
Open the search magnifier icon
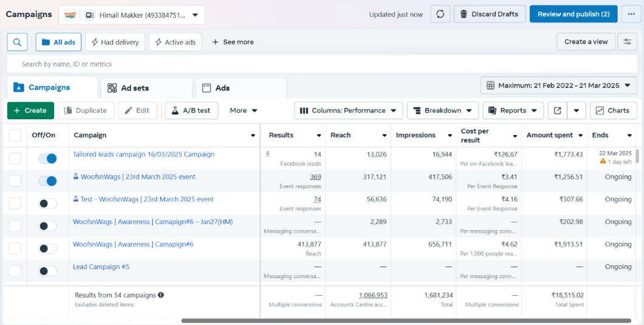(17, 42)
